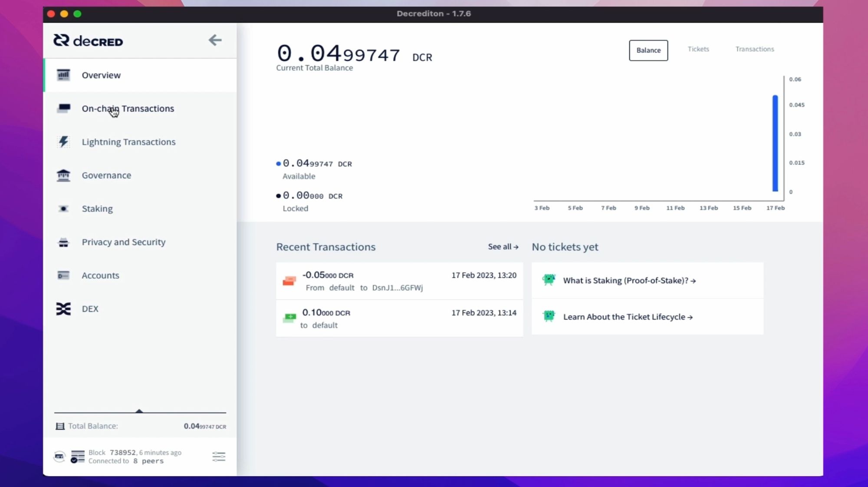This screenshot has height=487, width=868.
Task: Click the Privacy and Security icon
Action: click(x=63, y=242)
